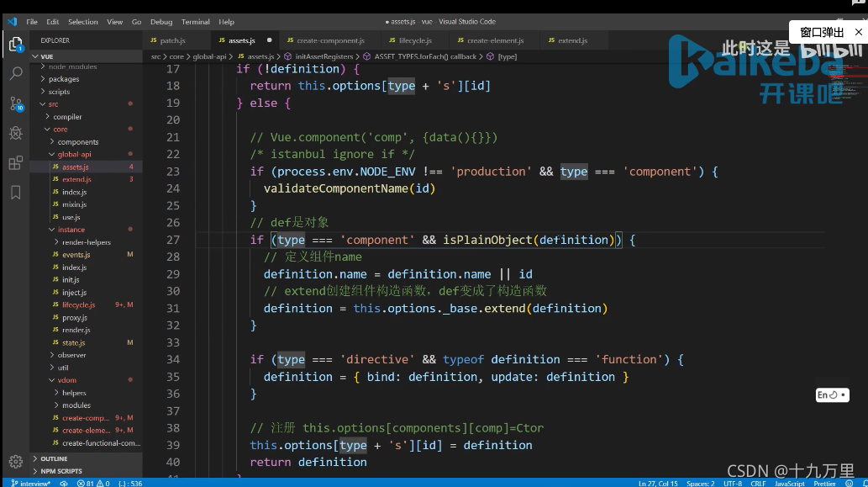The image size is (868, 487).
Task: Open events.js in the explorer tree
Action: click(x=86, y=255)
